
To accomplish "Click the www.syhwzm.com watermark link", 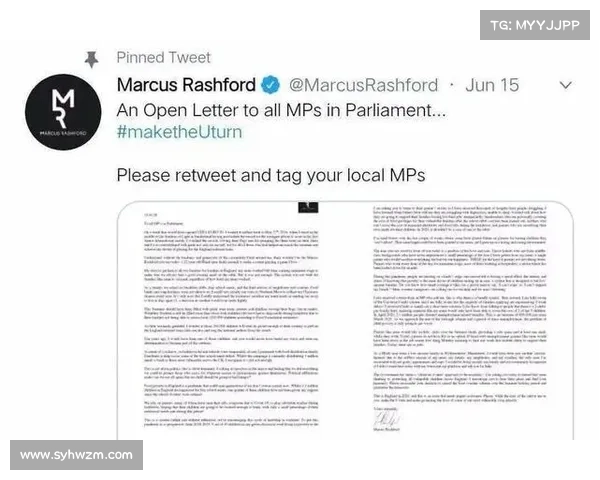I will click(77, 455).
